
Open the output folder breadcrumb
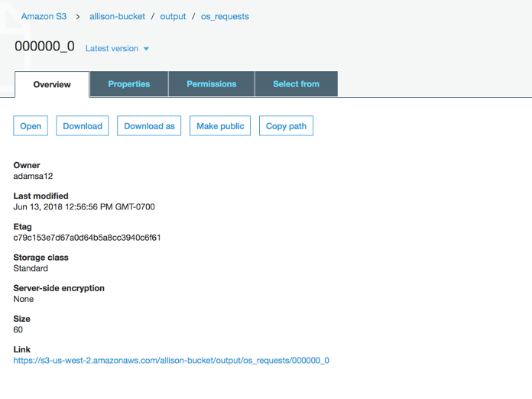coord(173,16)
